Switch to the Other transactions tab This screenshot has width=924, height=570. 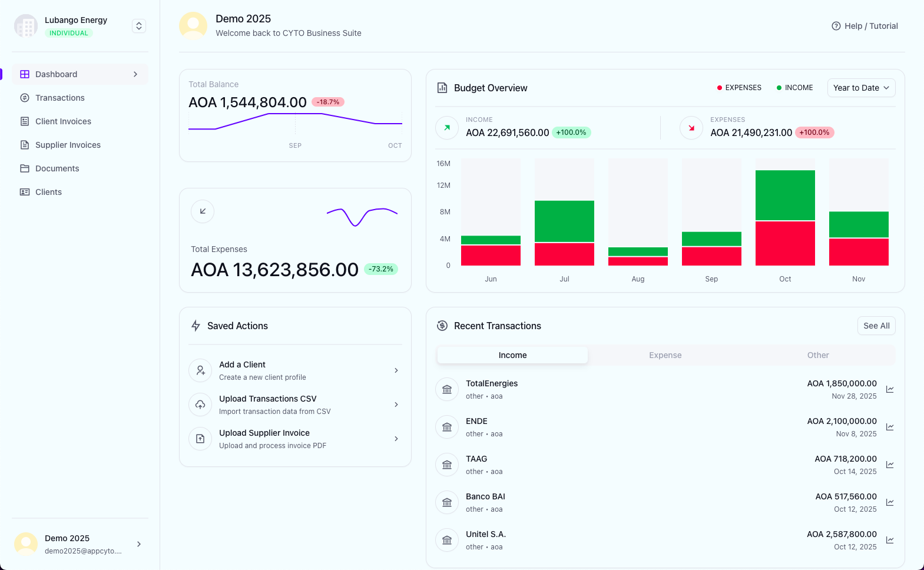(817, 355)
